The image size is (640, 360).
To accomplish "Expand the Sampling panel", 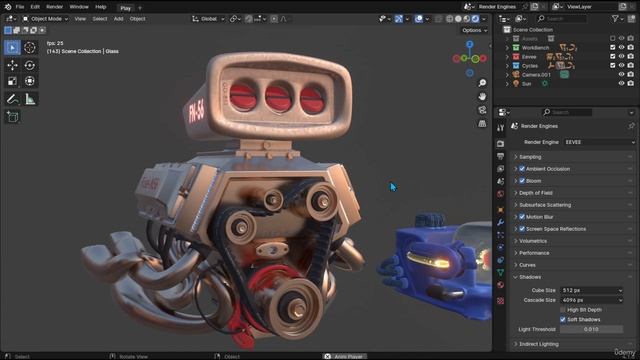I will [x=516, y=157].
